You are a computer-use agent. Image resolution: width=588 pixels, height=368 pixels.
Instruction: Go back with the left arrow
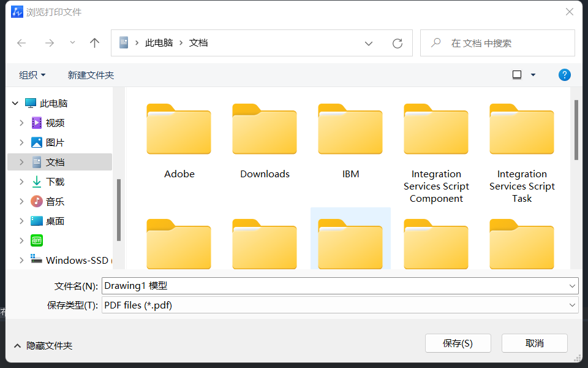click(x=22, y=43)
